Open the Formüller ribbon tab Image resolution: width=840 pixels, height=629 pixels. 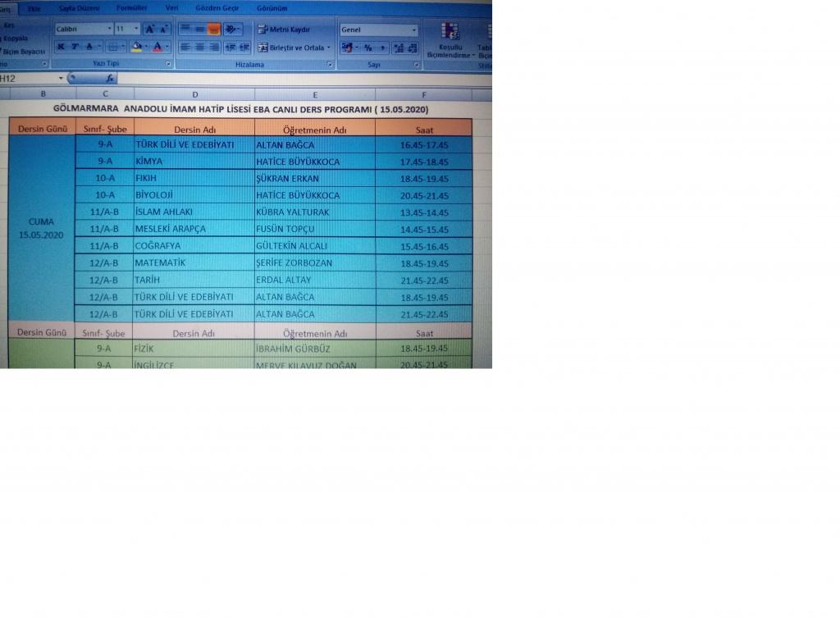point(131,7)
